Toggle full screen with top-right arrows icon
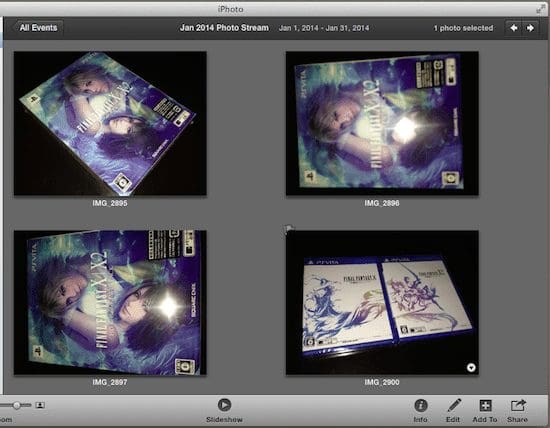 click(x=541, y=9)
